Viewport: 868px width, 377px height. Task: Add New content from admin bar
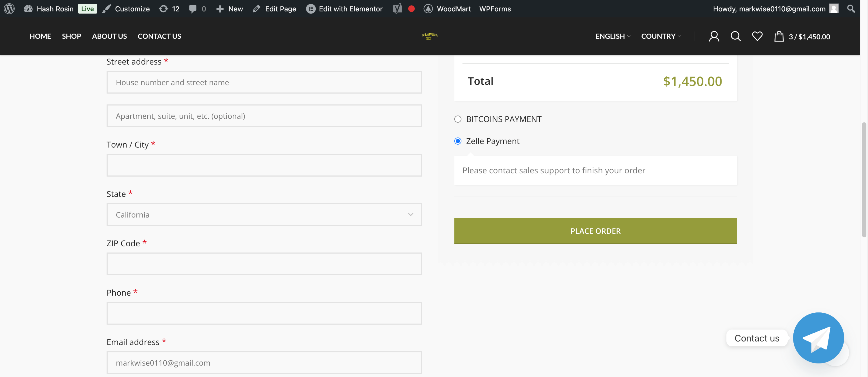click(x=229, y=9)
